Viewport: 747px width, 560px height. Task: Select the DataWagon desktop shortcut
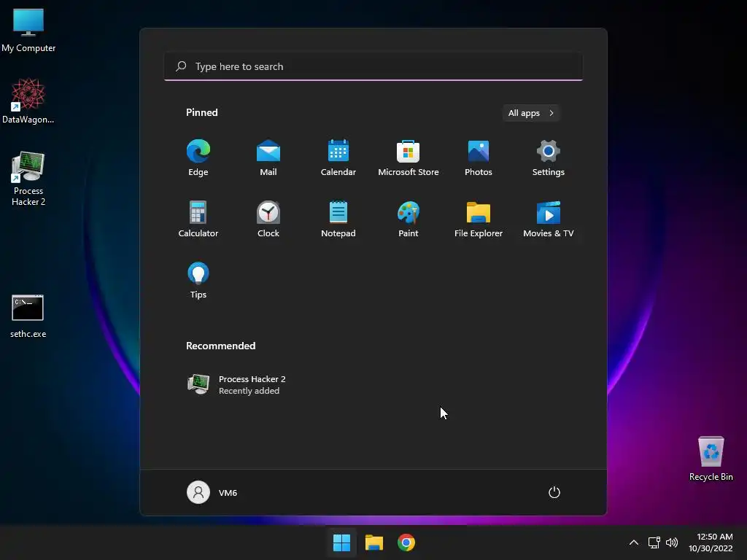click(28, 101)
